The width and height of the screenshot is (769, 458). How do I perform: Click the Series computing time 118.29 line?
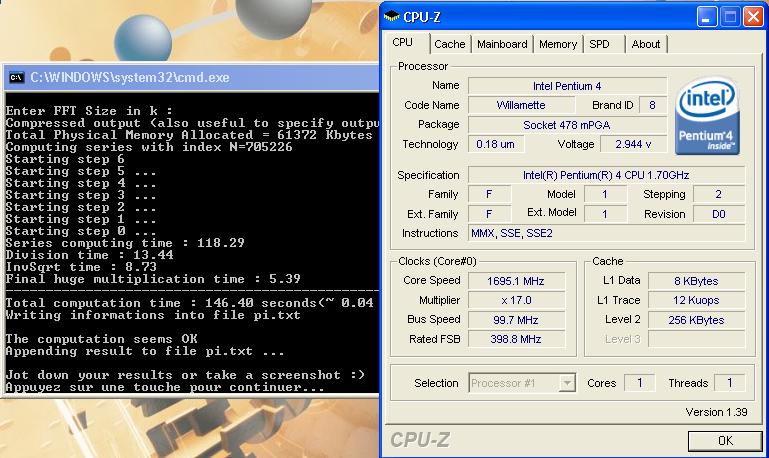click(125, 243)
